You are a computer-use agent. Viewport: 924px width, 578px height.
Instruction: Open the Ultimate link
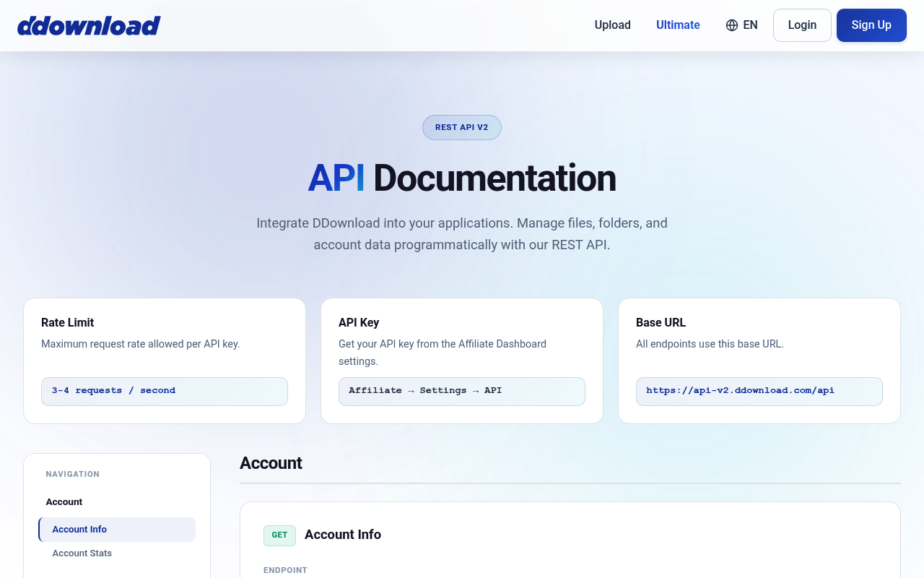pyautogui.click(x=678, y=25)
